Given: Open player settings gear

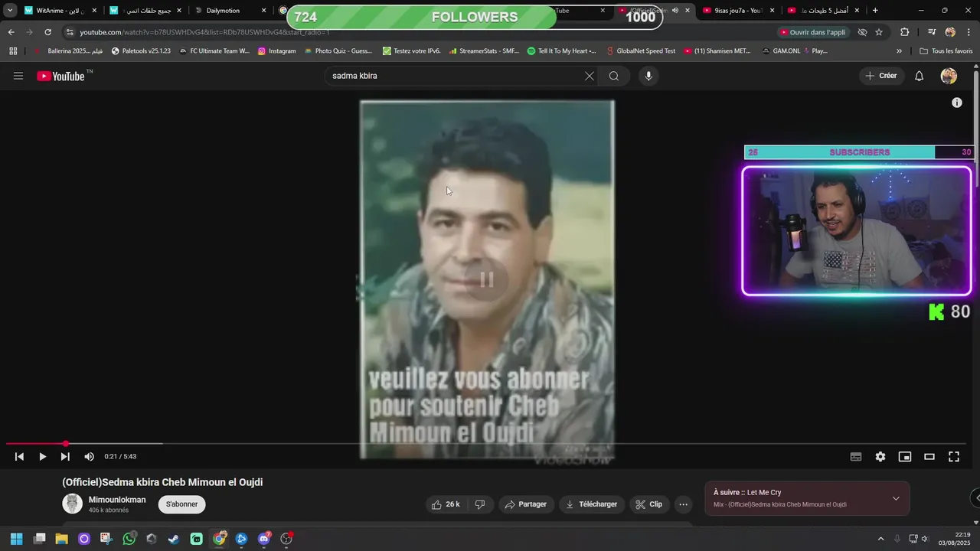Looking at the screenshot, I should tap(880, 457).
